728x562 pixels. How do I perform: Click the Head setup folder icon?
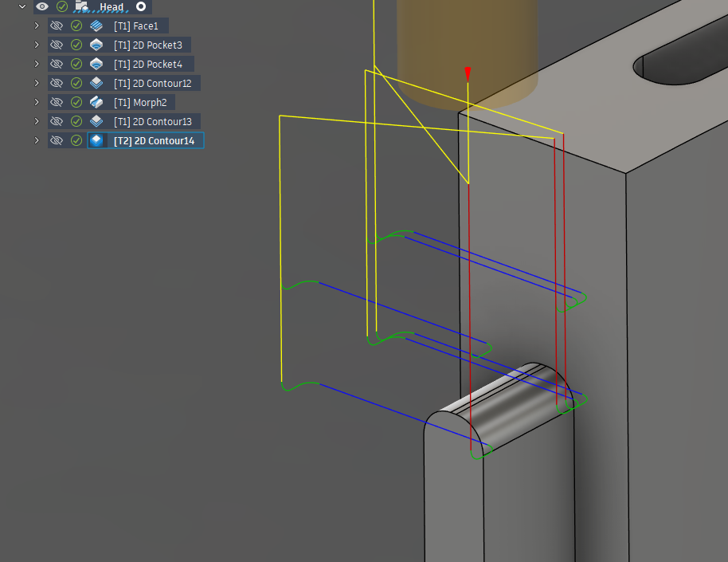pos(82,6)
